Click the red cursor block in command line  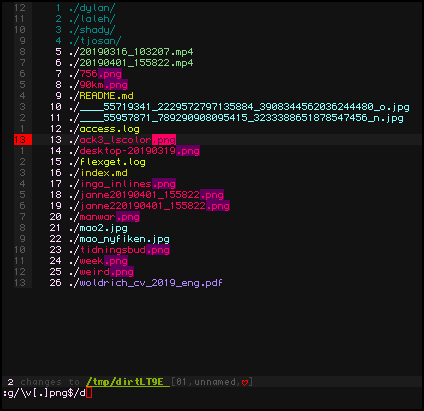(89, 393)
